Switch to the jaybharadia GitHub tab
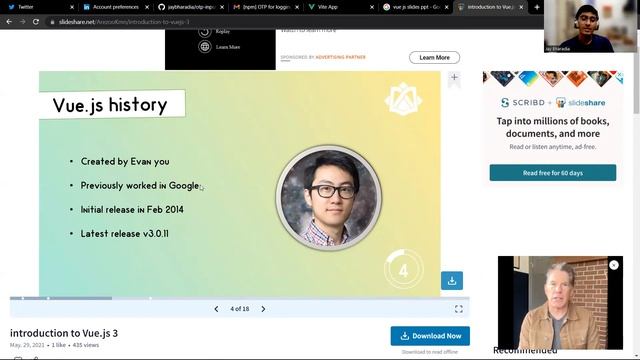The width and height of the screenshot is (640, 360). [x=190, y=7]
